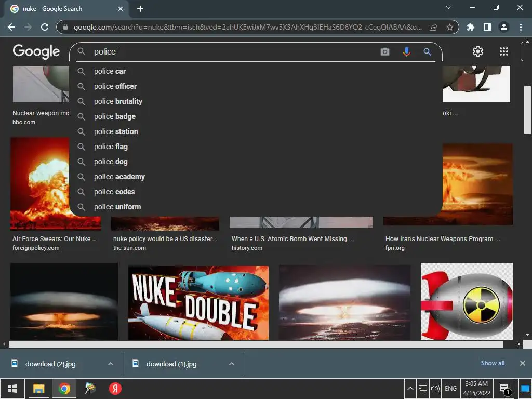Close the 'nuke - Google Search' tab

pos(121,9)
